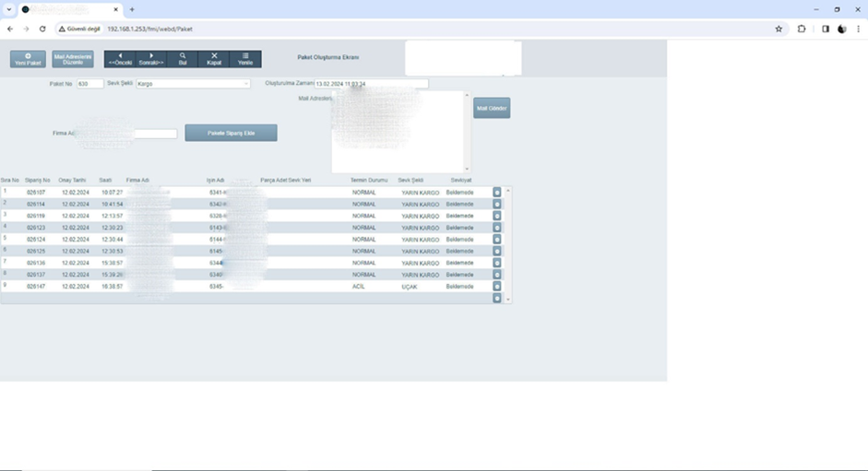Click the row action icon for order 026107
The image size is (868, 471).
coord(497,193)
